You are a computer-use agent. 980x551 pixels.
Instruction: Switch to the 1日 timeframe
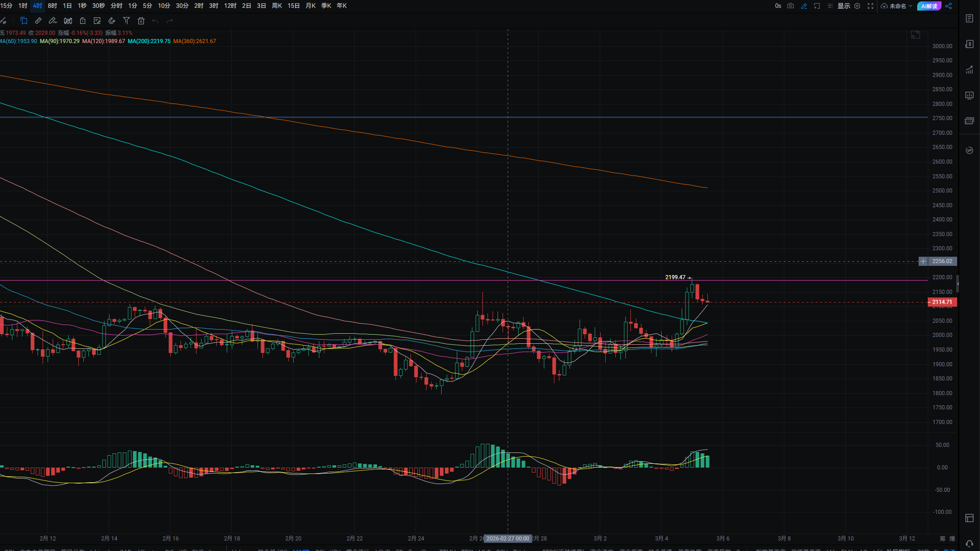(67, 6)
